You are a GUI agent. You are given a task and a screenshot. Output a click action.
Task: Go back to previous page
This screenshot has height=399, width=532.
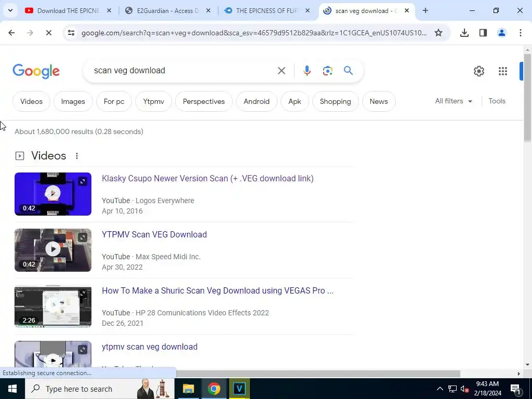[x=11, y=33]
